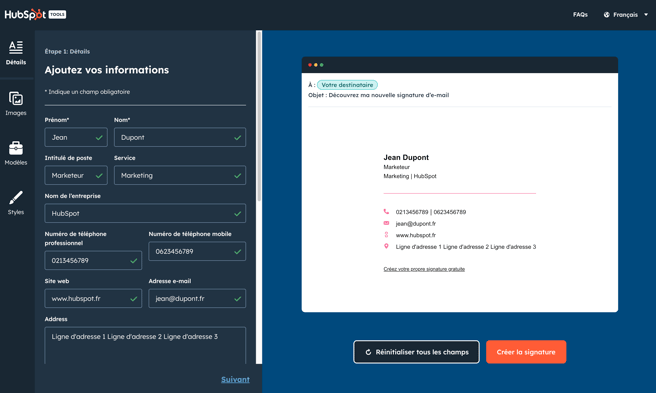Click Réinitialiser tous les champs button

(416, 352)
